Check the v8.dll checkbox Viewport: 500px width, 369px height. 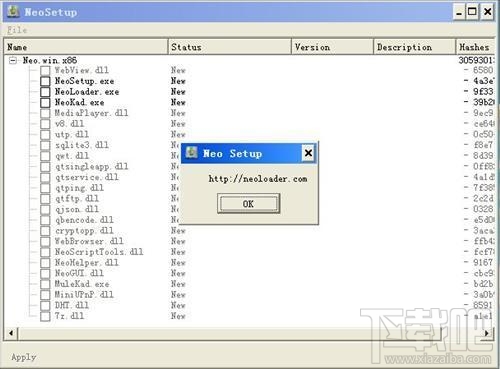45,124
